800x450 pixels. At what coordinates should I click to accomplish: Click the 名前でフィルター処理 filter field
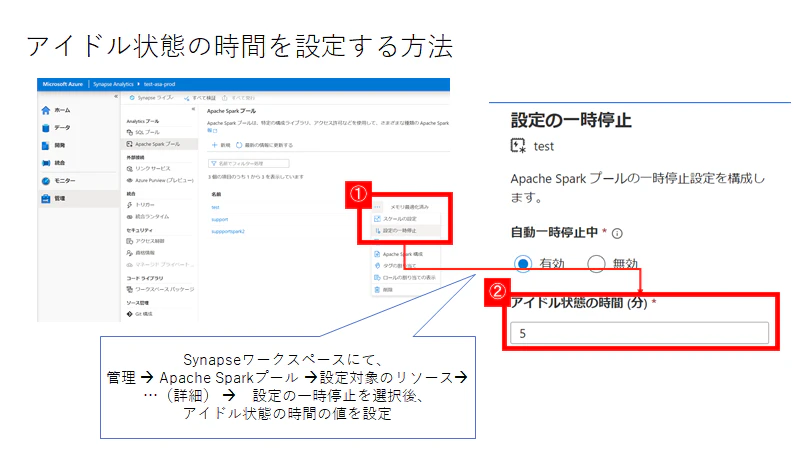coord(248,163)
